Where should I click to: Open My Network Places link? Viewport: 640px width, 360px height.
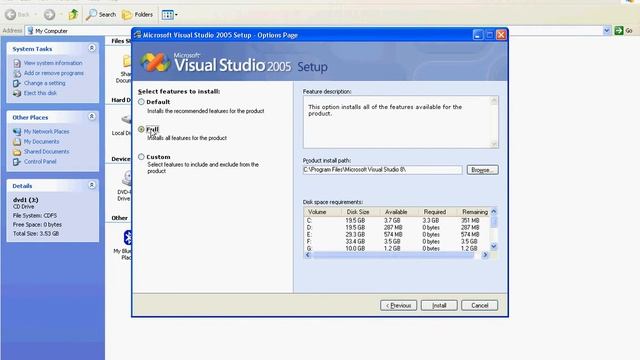(47, 131)
